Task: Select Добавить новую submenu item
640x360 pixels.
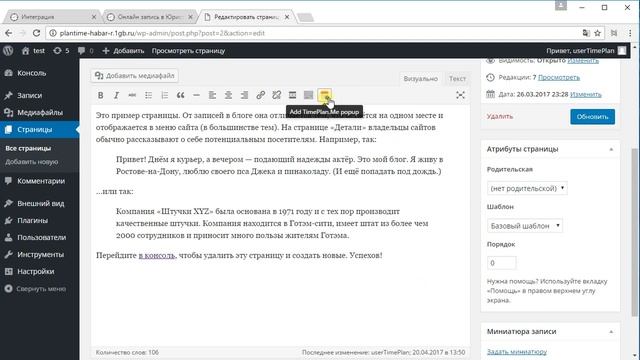Action: click(31, 162)
